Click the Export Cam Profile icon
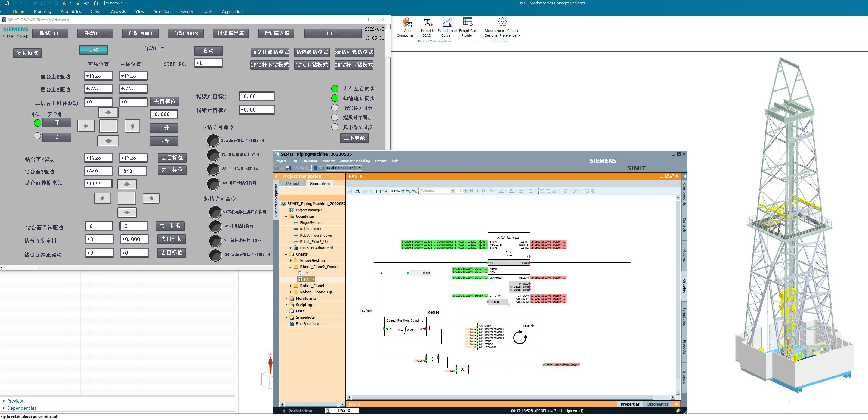Image resolution: width=868 pixels, height=420 pixels. point(468,23)
